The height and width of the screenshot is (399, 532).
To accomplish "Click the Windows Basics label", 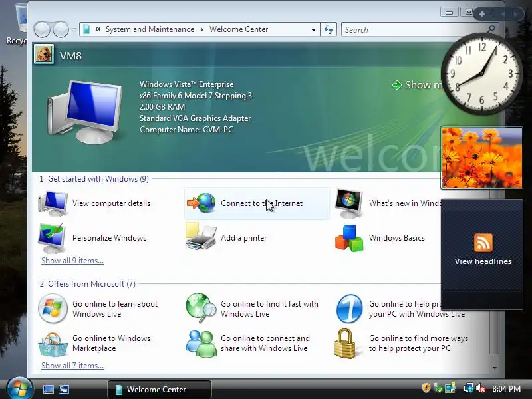I will [x=396, y=238].
